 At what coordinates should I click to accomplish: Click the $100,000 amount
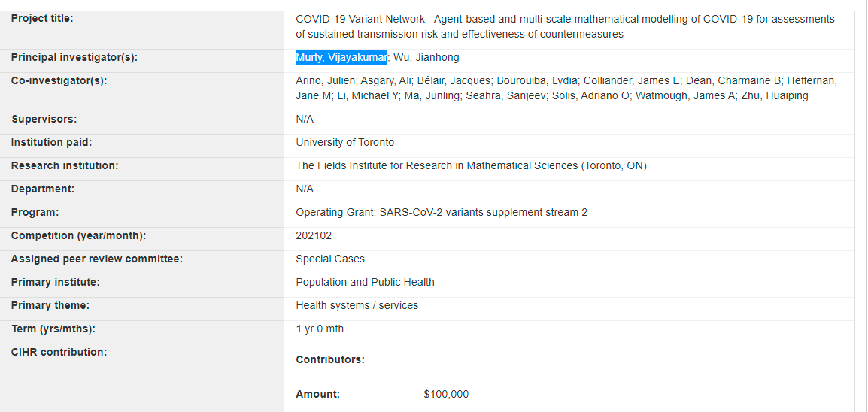[446, 394]
